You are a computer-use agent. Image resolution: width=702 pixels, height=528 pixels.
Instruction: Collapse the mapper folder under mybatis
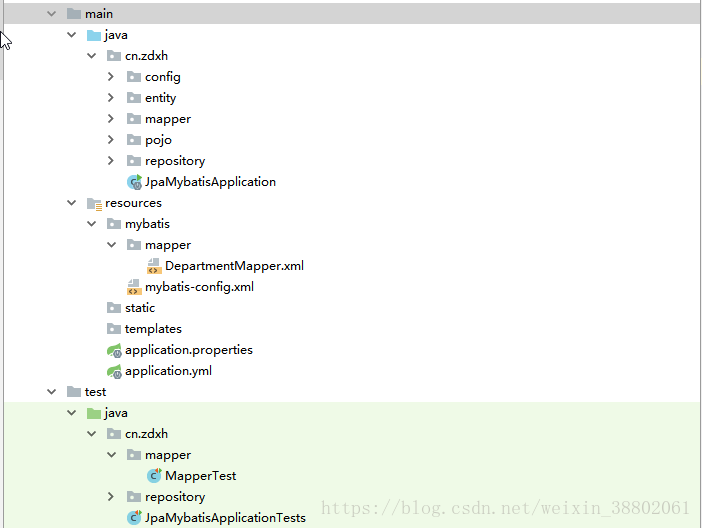coord(112,245)
